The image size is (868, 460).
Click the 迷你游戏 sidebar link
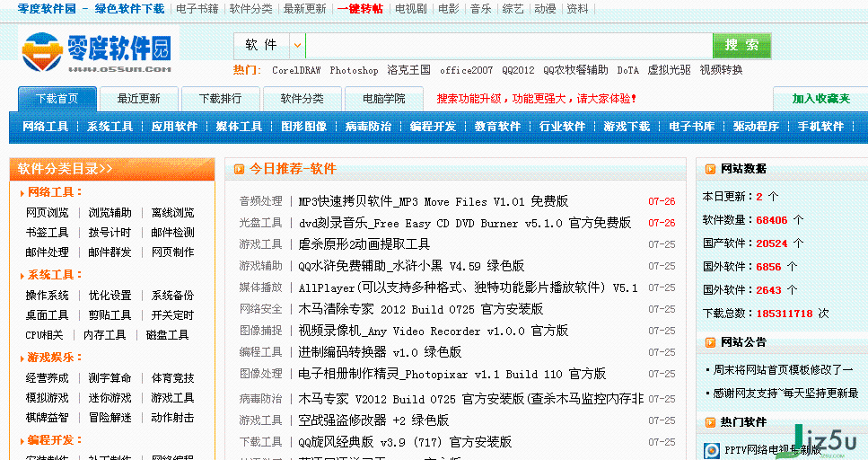click(110, 398)
